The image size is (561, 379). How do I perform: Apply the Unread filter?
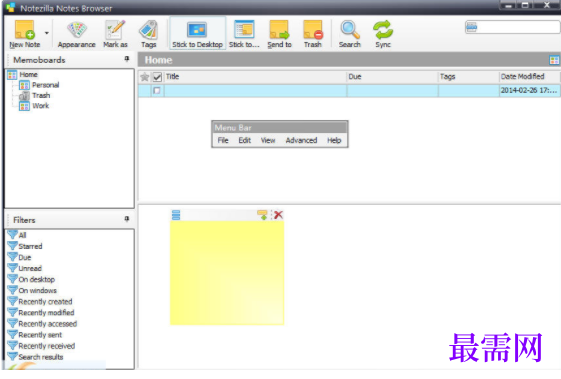pos(25,268)
